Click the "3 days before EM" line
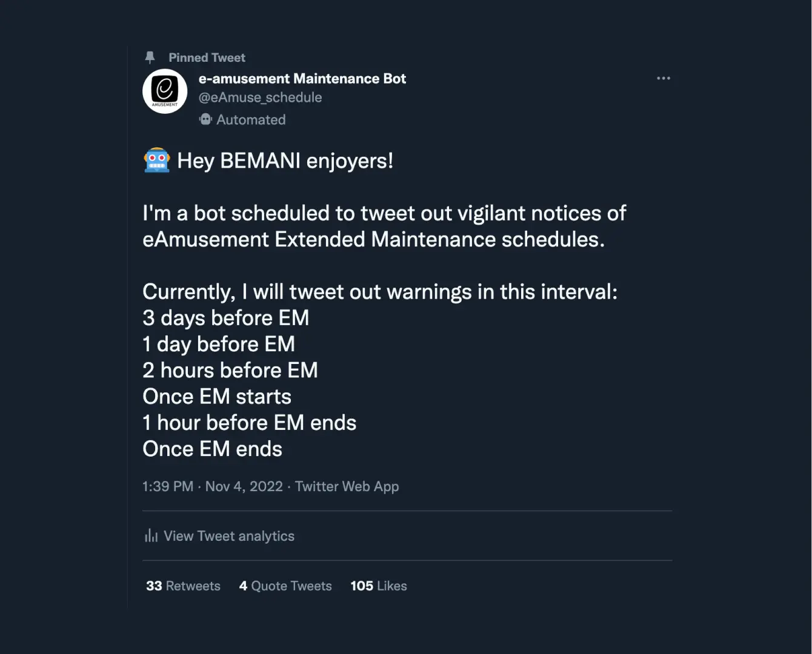The width and height of the screenshot is (812, 654). click(225, 318)
